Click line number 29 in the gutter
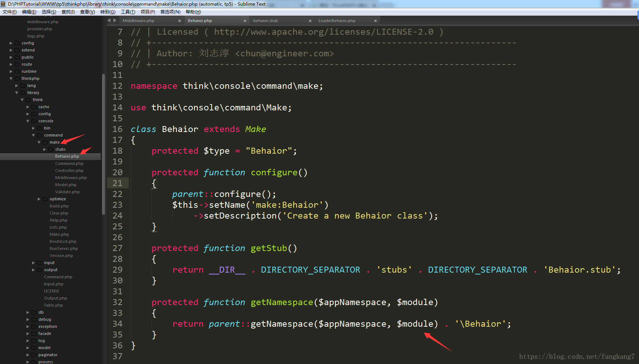 point(118,270)
